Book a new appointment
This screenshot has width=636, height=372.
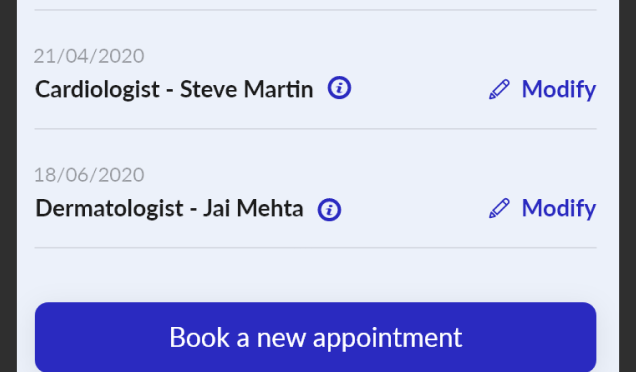(316, 337)
